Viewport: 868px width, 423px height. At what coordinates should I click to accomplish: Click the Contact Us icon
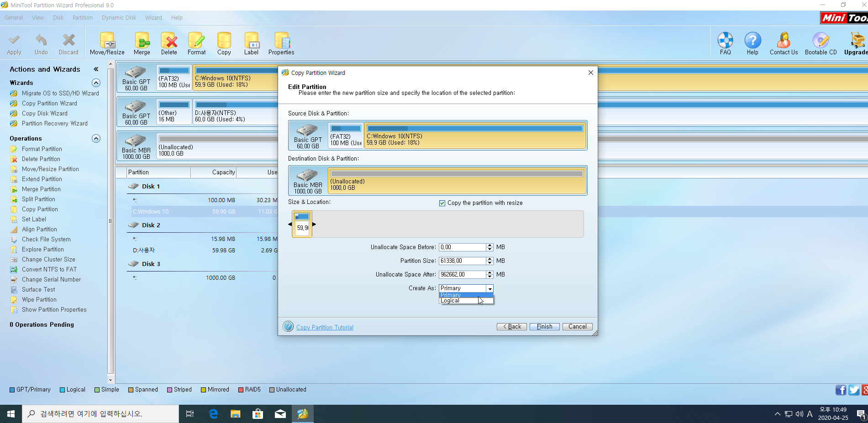pos(784,44)
